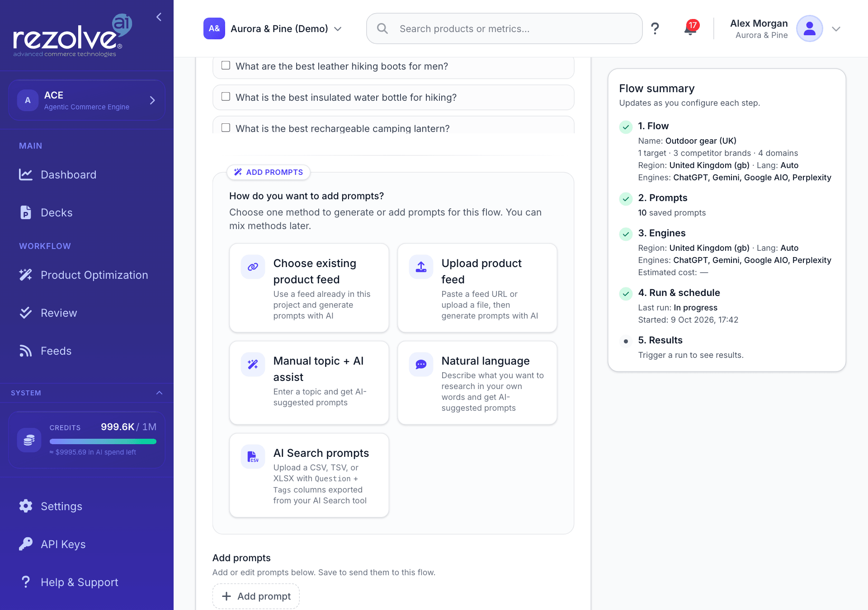Click the Dashboard chart icon
Viewport: 868px width, 610px height.
coord(26,174)
